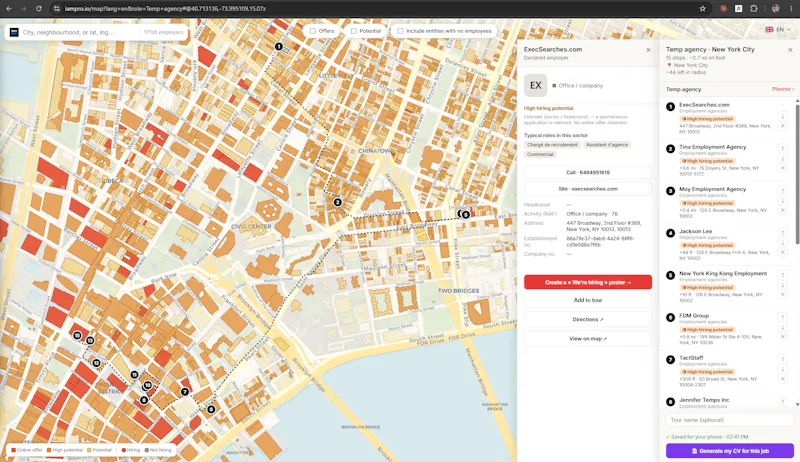
Task: Remove TactStaff from the tour
Action: [783, 379]
